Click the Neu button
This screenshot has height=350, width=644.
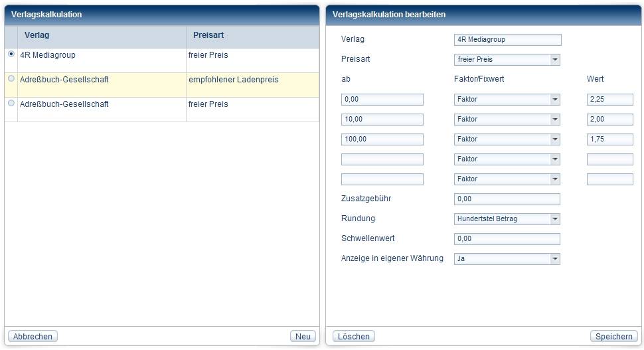pos(303,337)
